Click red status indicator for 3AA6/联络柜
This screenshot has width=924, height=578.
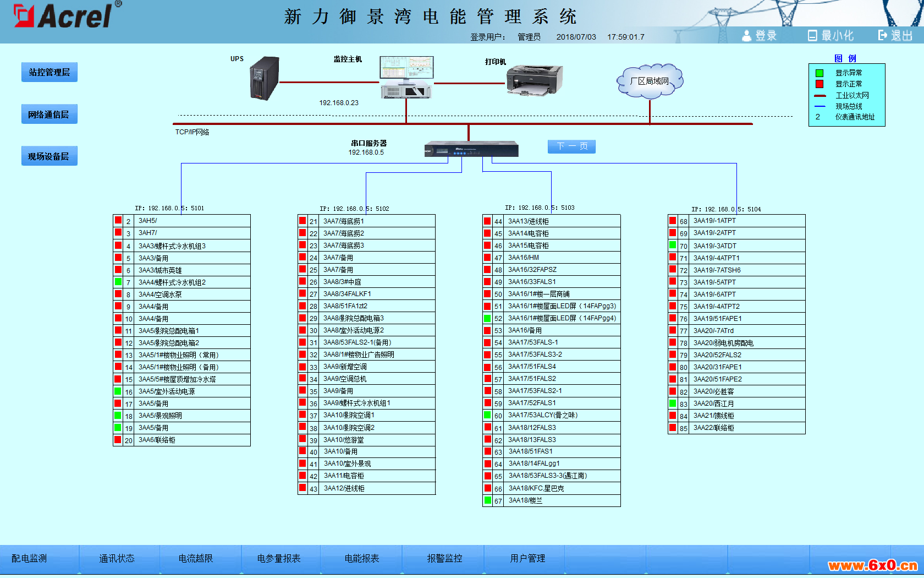(118, 440)
